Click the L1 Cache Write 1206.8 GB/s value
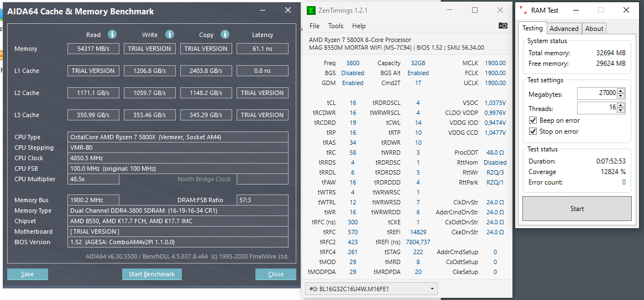 (150, 71)
